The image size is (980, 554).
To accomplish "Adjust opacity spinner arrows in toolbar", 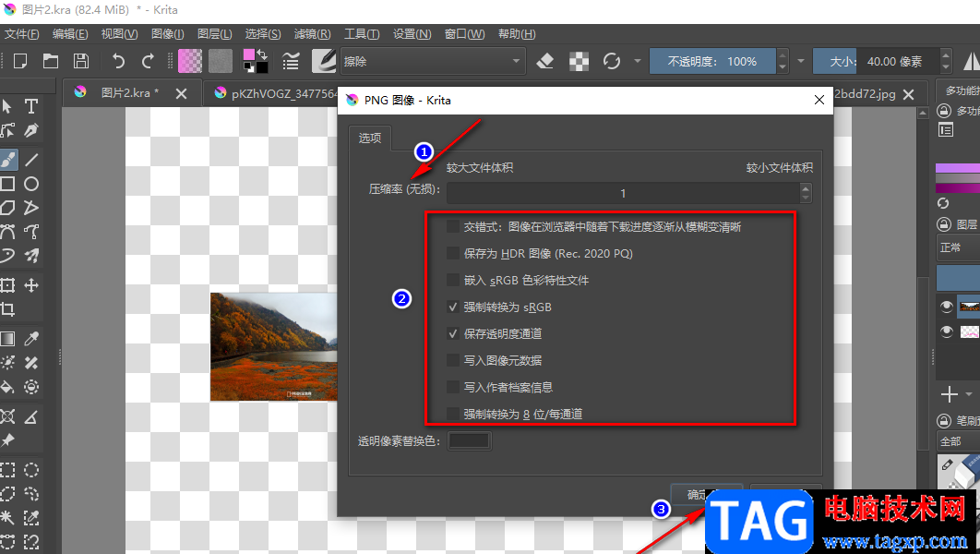I will pyautogui.click(x=782, y=61).
